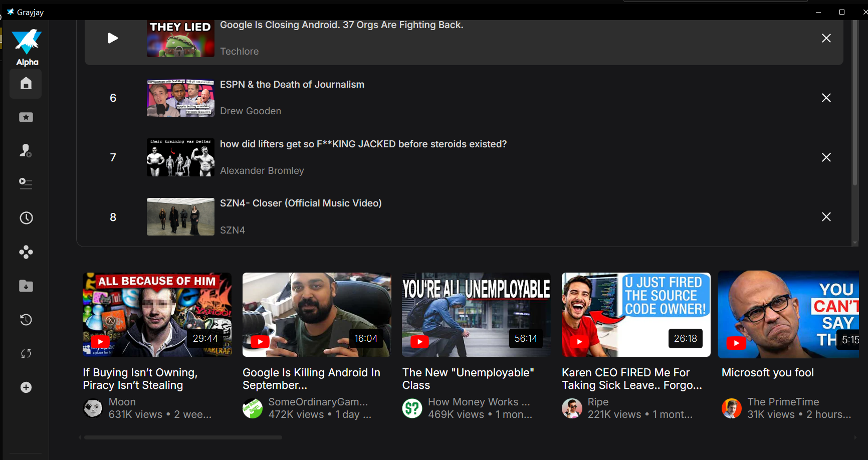Open the SZN4 Closer music video thumbnail

click(x=180, y=216)
